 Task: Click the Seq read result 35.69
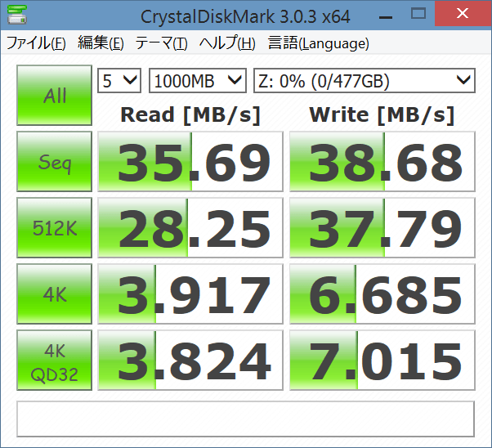[x=190, y=163]
